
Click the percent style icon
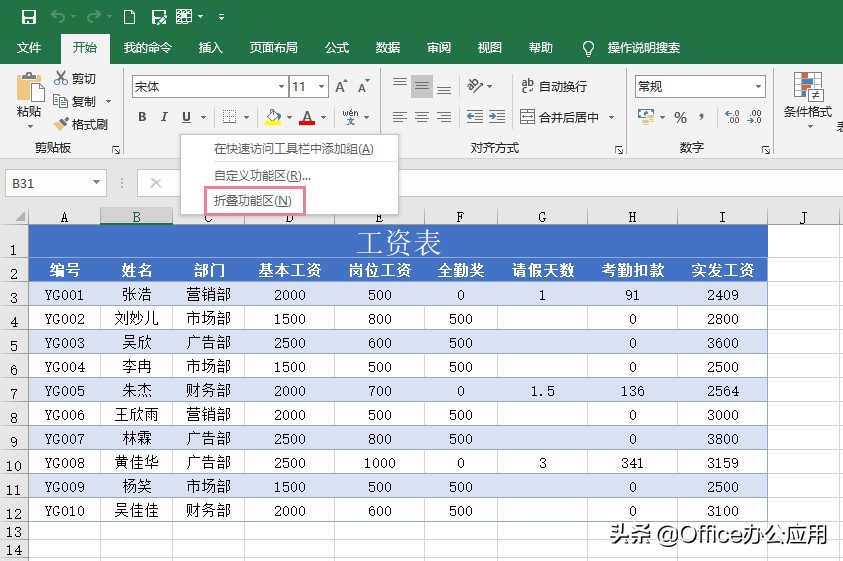pyautogui.click(x=680, y=117)
